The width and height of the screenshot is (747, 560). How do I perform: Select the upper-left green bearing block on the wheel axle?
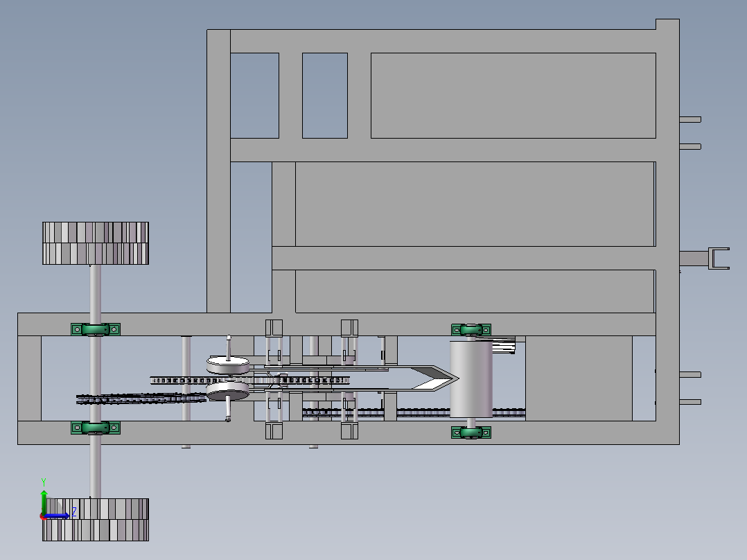pos(96,329)
